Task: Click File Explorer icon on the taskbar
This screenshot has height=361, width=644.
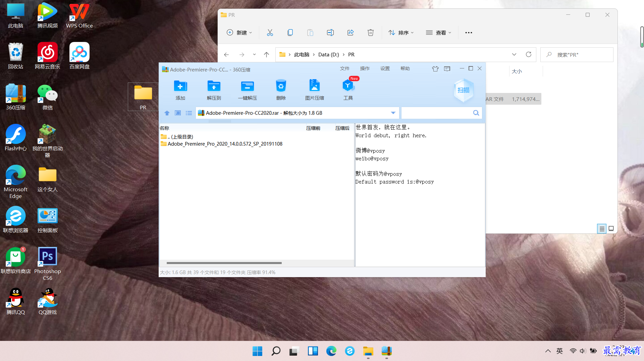Action: [368, 351]
